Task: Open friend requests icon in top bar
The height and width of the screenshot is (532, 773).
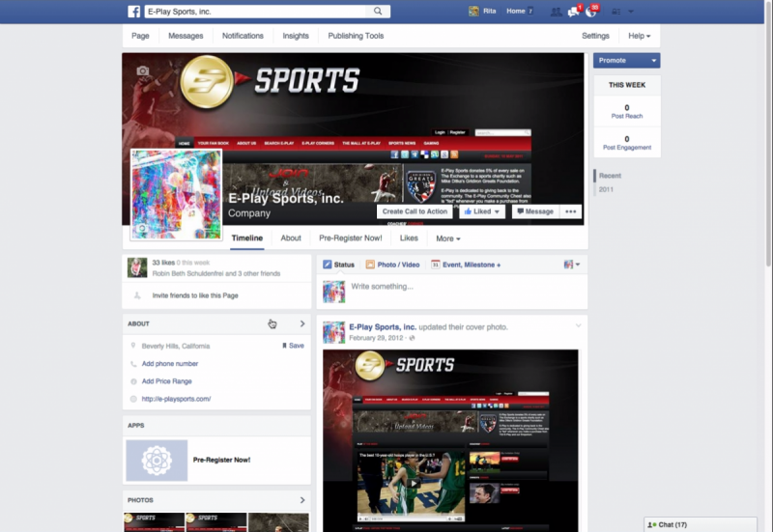Action: pyautogui.click(x=557, y=12)
